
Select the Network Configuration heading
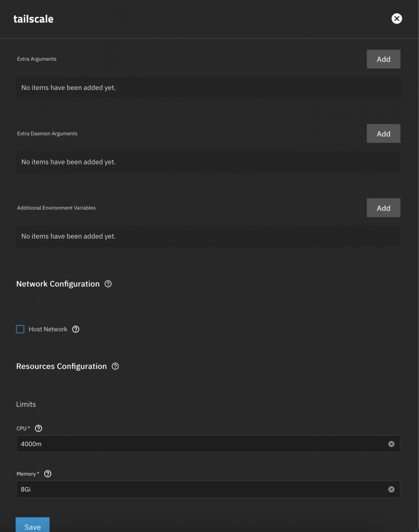click(x=58, y=284)
